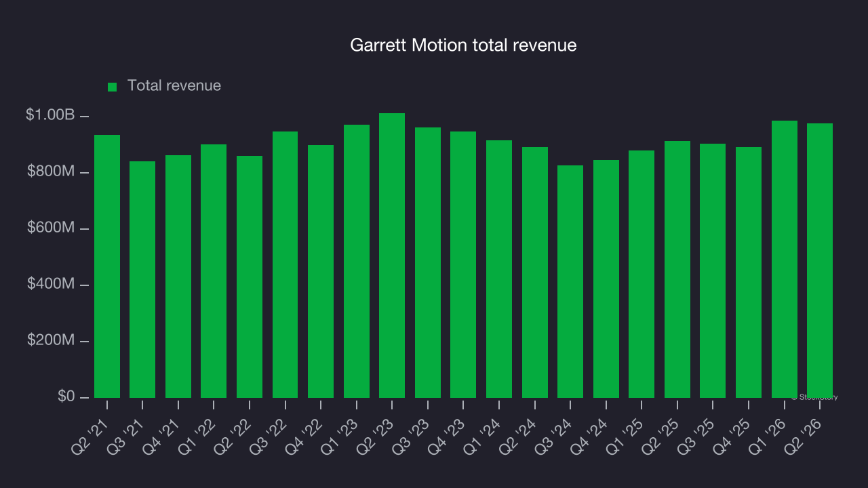
Task: Select the Q3 '21 revenue bar
Action: tap(142, 279)
